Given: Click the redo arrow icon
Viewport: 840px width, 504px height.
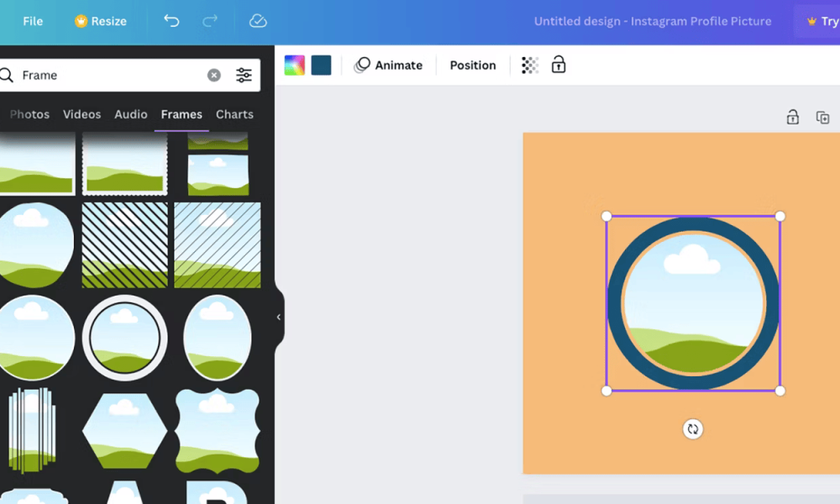Looking at the screenshot, I should click(x=210, y=21).
